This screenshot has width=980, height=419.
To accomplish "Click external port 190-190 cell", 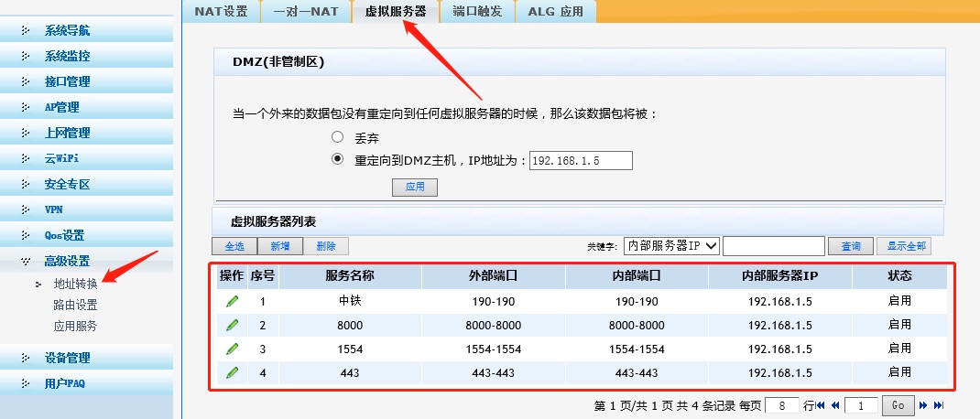I will pyautogui.click(x=493, y=302).
